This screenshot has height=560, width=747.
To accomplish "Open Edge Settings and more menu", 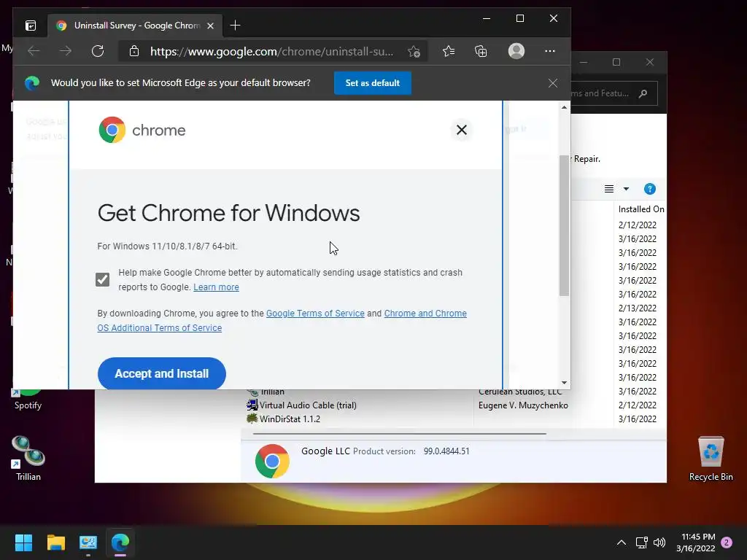I will pos(550,51).
